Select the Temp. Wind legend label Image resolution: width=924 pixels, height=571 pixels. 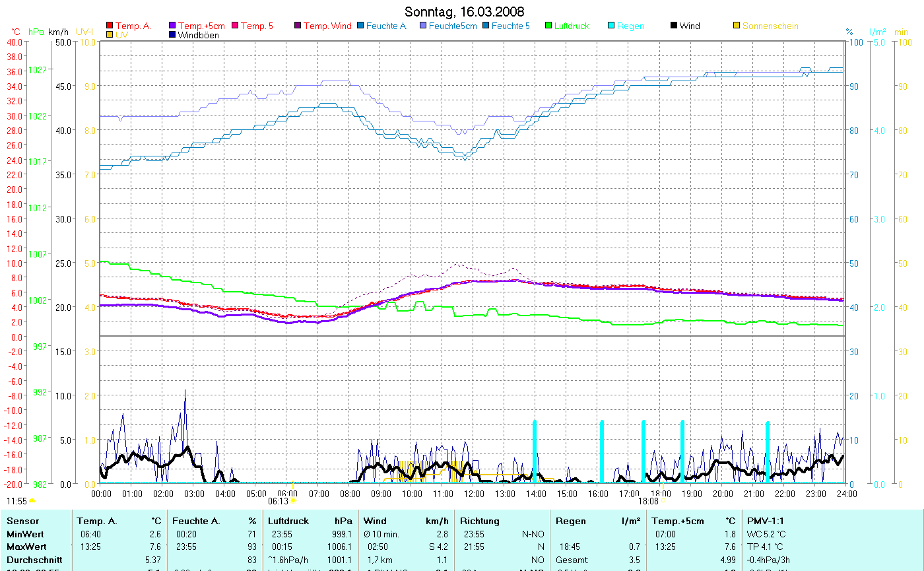[327, 26]
